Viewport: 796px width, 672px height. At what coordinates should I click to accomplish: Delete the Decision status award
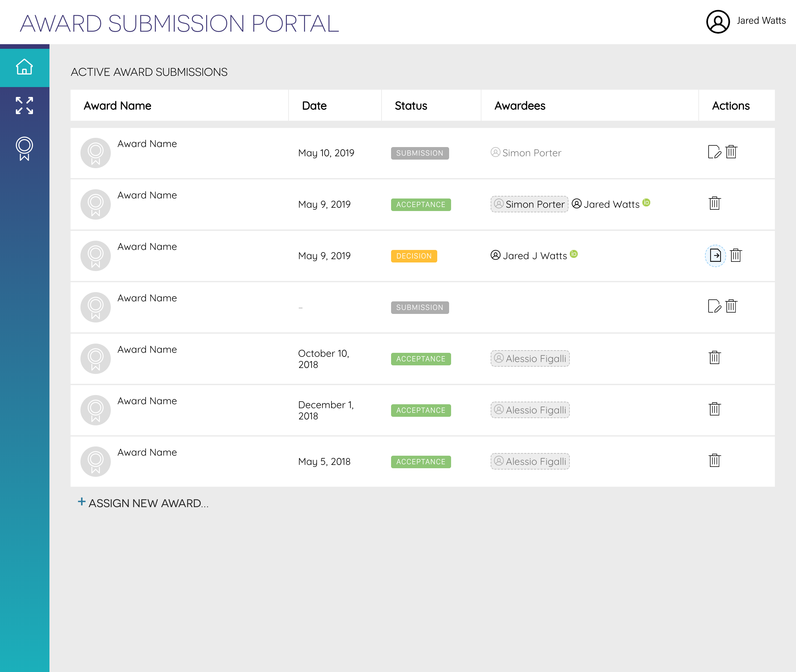pos(735,256)
